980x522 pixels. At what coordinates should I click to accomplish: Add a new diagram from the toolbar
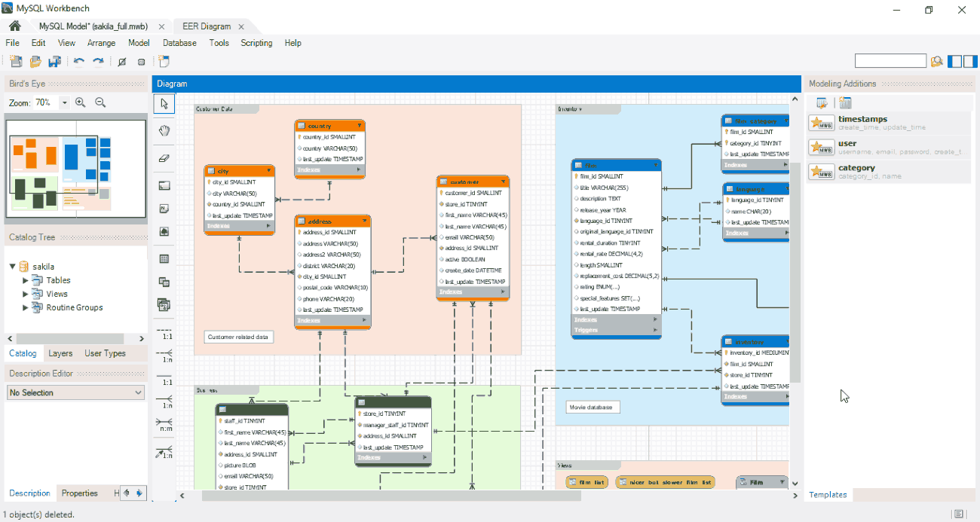coord(164,62)
